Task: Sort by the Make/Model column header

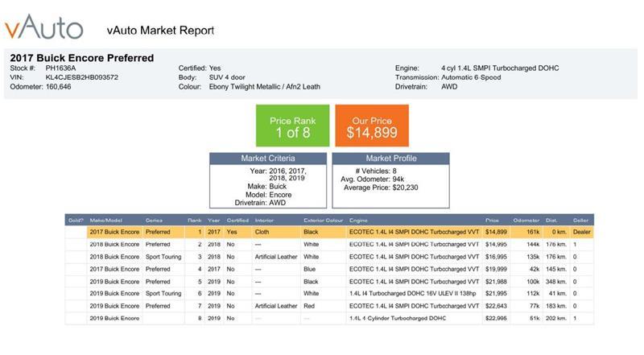Action: (106, 221)
